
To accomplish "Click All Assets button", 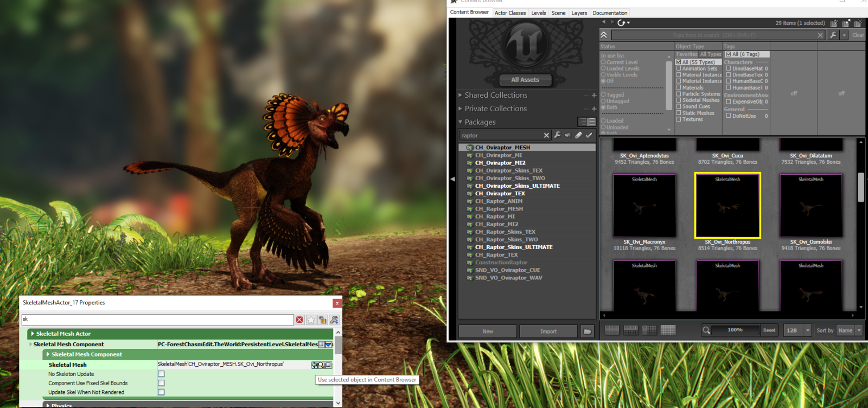I will coord(525,80).
